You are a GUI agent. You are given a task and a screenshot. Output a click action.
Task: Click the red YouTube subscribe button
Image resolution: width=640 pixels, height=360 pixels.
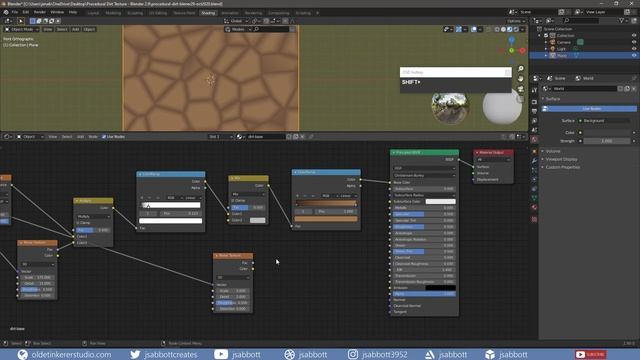click(590, 354)
